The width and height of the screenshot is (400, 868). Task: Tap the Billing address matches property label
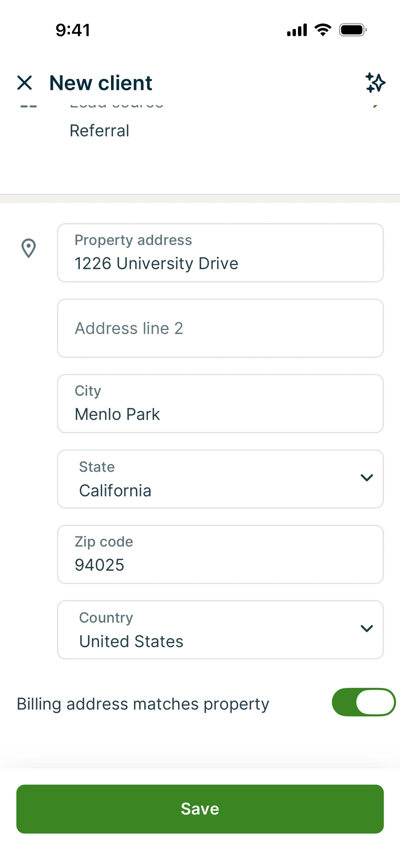click(x=143, y=704)
